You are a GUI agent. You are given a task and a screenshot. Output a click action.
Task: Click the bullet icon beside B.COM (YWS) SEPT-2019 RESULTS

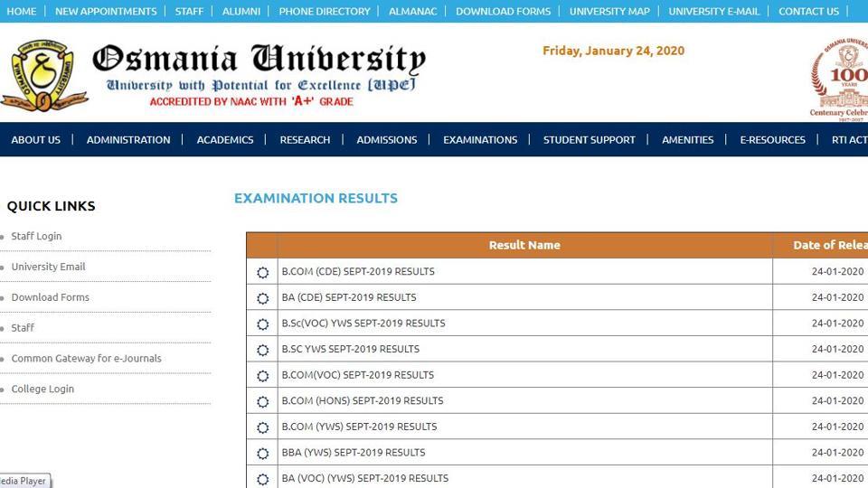[x=263, y=427]
